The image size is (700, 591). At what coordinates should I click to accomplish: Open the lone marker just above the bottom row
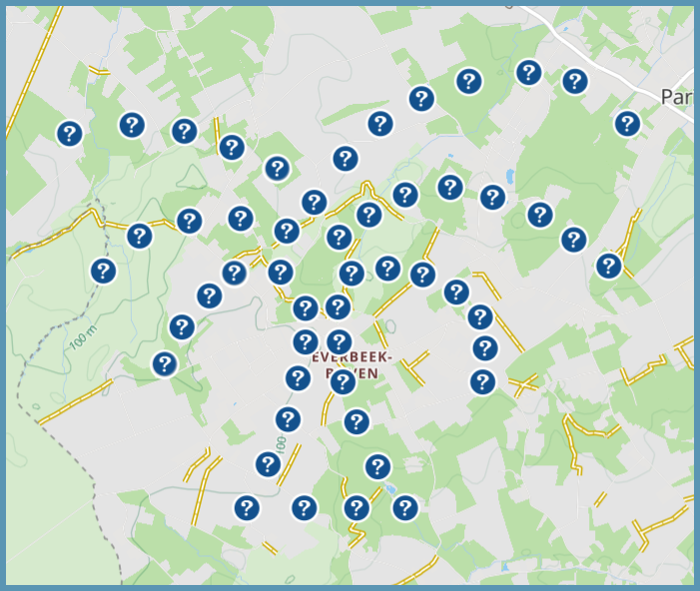[x=376, y=466]
